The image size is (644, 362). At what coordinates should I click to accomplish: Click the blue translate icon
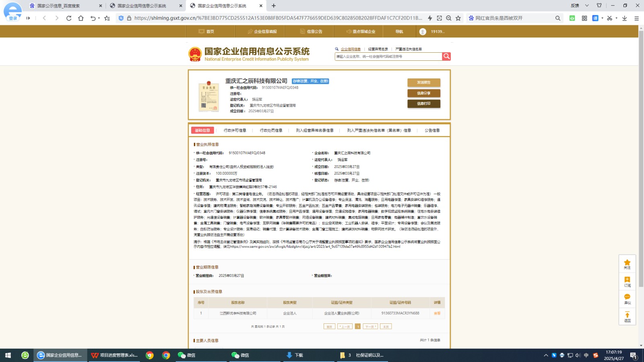pyautogui.click(x=595, y=18)
